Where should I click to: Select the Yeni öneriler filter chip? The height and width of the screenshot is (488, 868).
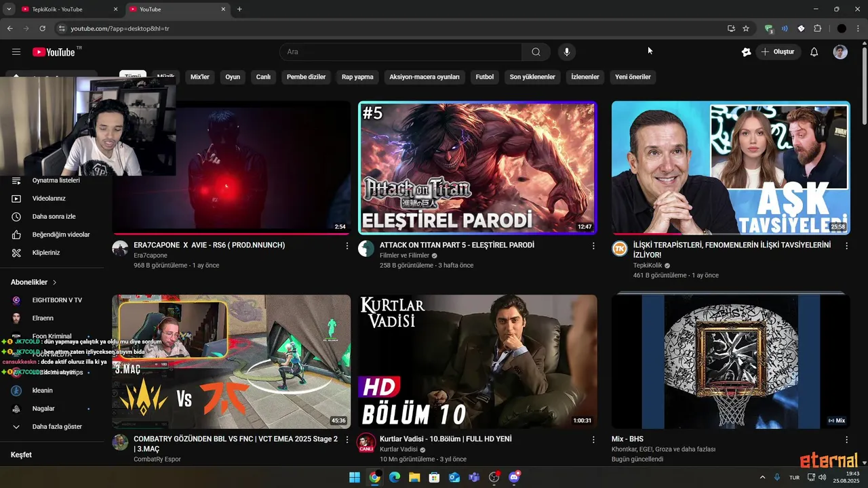point(633,77)
